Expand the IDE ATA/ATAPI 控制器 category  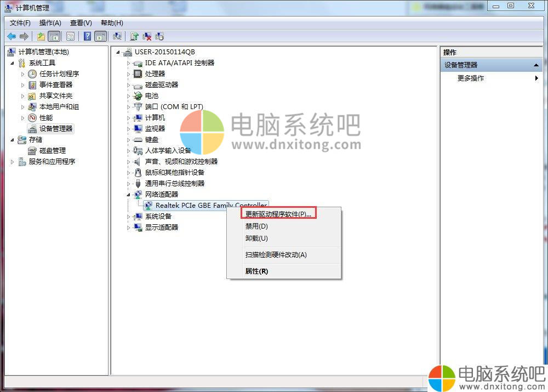128,63
